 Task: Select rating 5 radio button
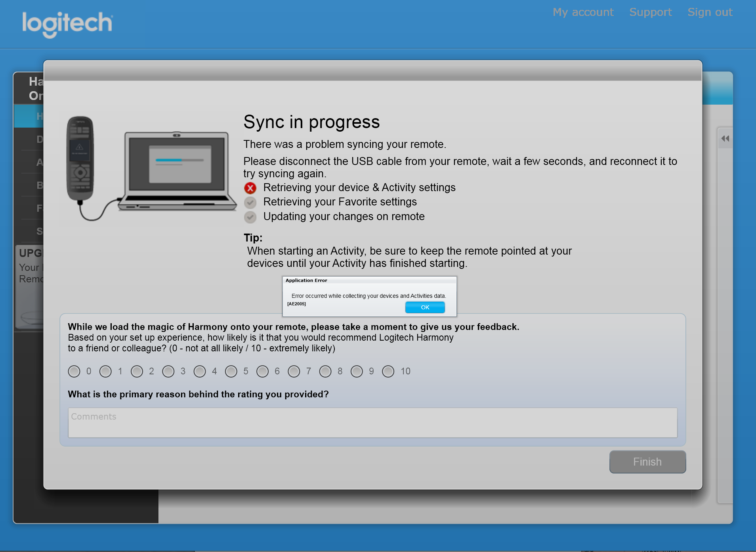[x=231, y=372]
